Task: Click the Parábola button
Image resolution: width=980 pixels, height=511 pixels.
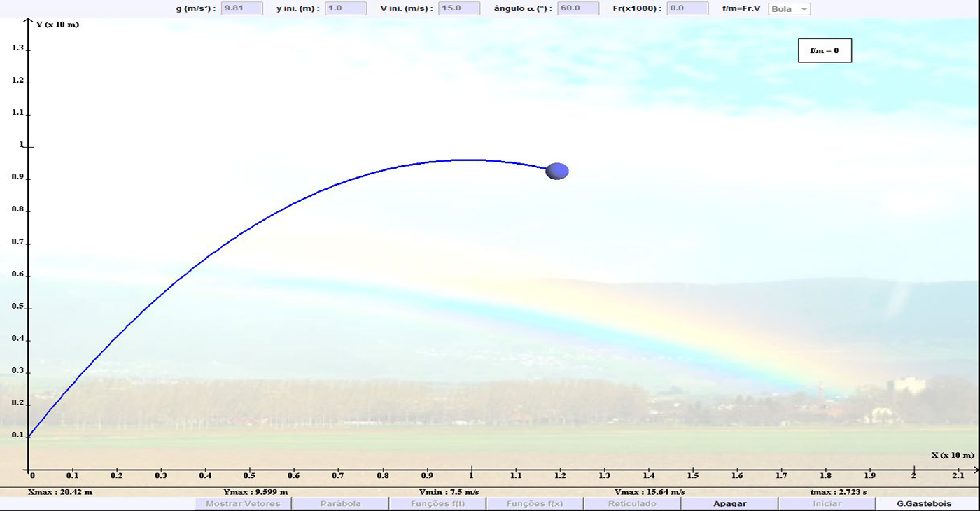Action: (x=340, y=503)
